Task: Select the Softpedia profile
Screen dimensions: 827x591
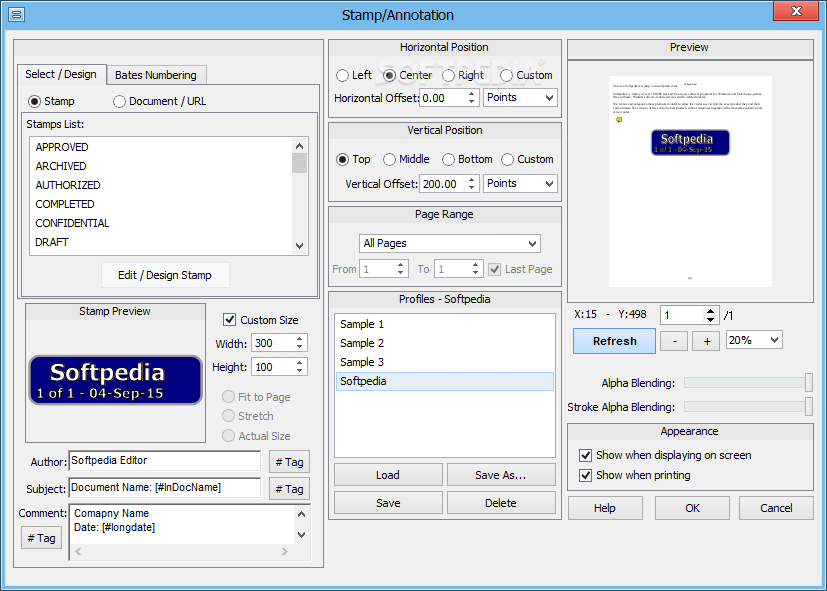Action: [x=445, y=381]
